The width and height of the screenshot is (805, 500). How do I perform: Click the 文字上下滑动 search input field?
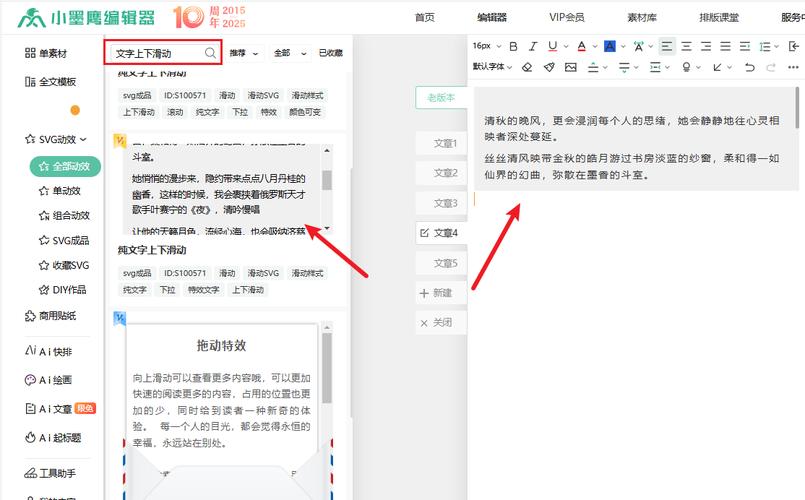[x=155, y=53]
